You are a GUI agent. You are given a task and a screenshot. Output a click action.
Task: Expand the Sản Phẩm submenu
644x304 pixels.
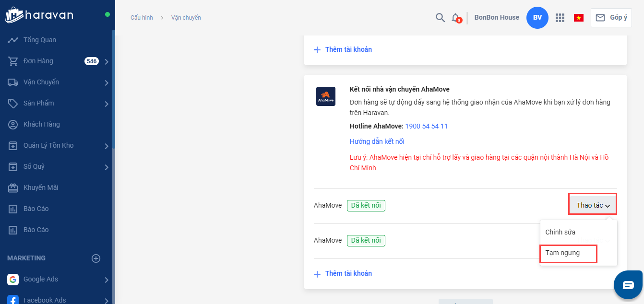tap(107, 104)
